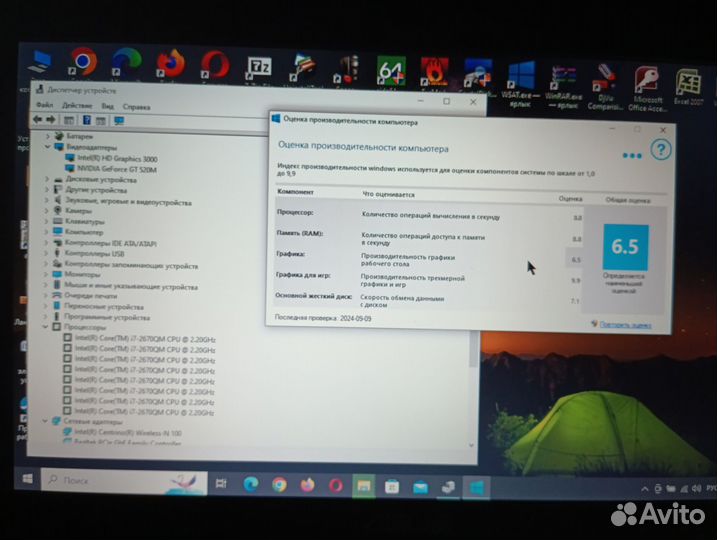Select NVIDIA GeForce GT 520M device

click(x=111, y=169)
